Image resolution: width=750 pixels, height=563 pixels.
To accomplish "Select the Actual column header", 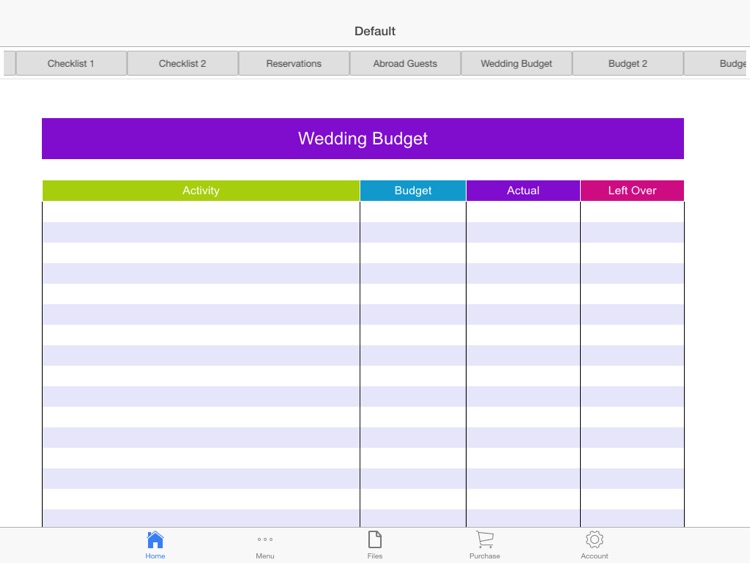I will pos(523,190).
